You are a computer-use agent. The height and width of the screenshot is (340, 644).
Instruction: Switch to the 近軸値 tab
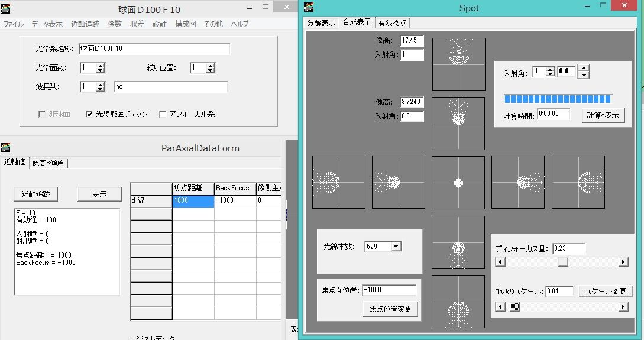[x=14, y=162]
